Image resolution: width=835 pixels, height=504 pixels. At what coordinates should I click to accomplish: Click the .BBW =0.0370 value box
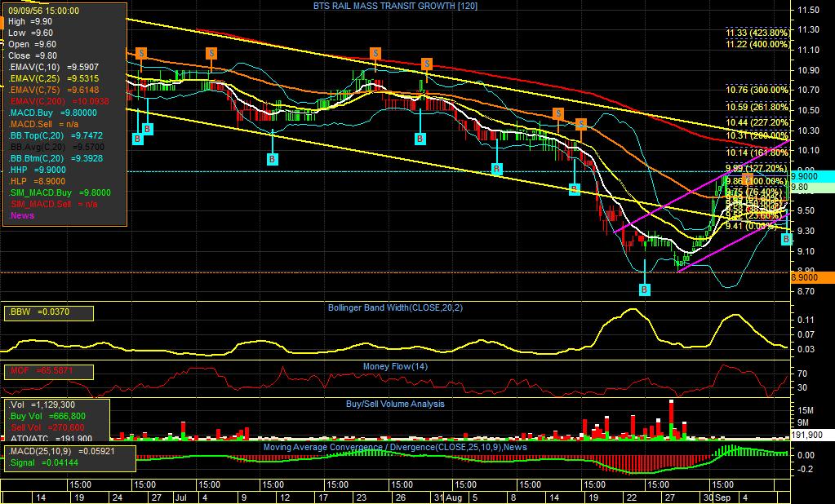(49, 312)
